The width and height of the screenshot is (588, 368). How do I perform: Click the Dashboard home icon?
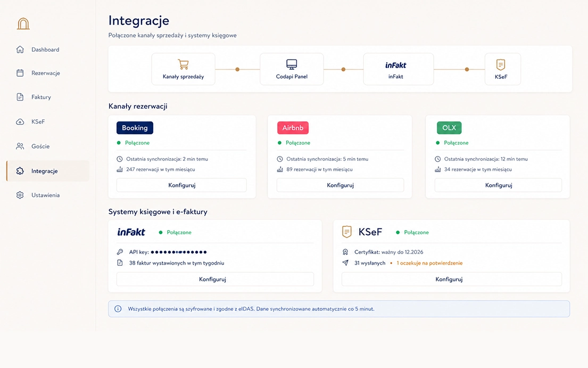pos(20,50)
